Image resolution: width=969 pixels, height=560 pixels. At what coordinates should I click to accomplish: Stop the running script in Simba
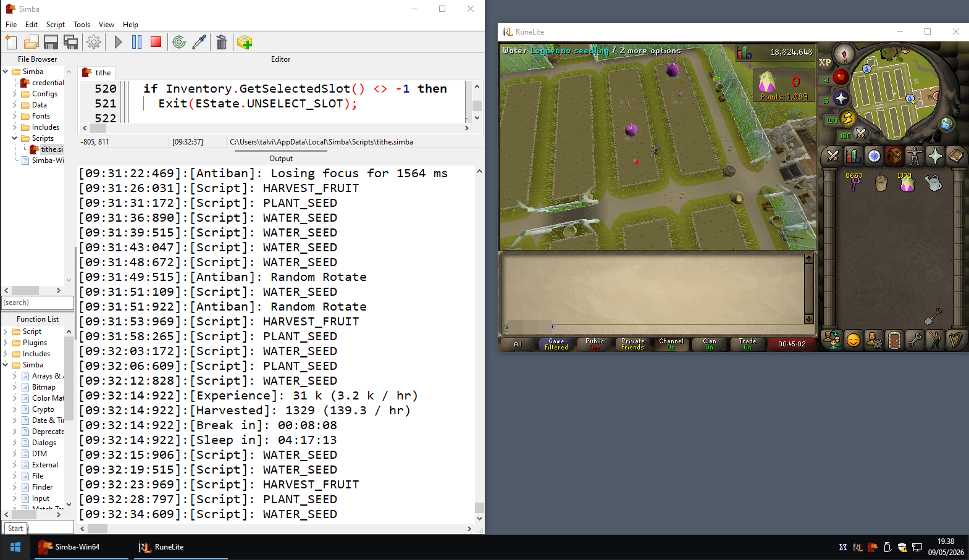(156, 42)
